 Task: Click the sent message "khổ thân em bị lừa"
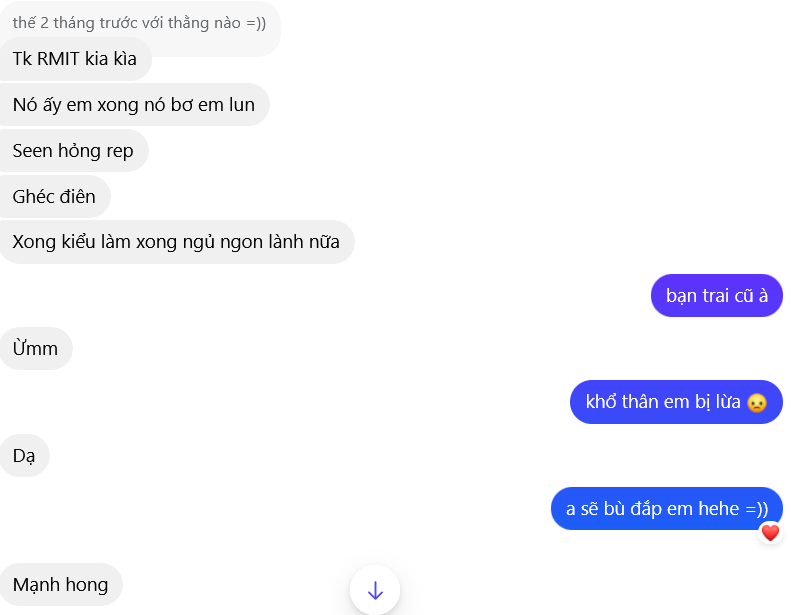coord(676,402)
